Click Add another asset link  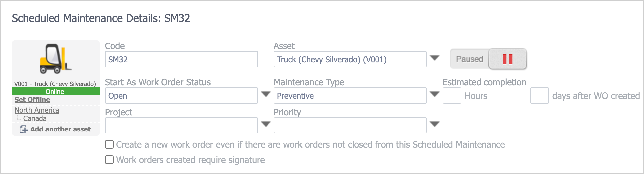(60, 129)
